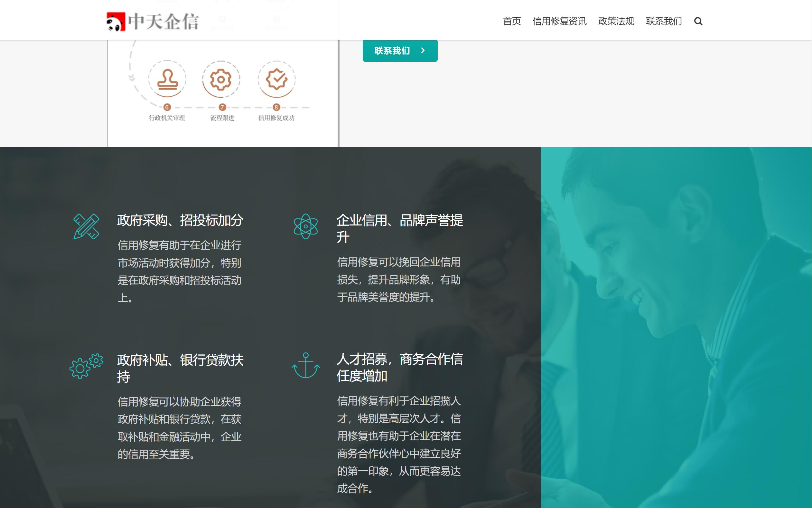The width and height of the screenshot is (812, 508).
Task: Click the step 6 numbered circle marker
Action: click(167, 107)
